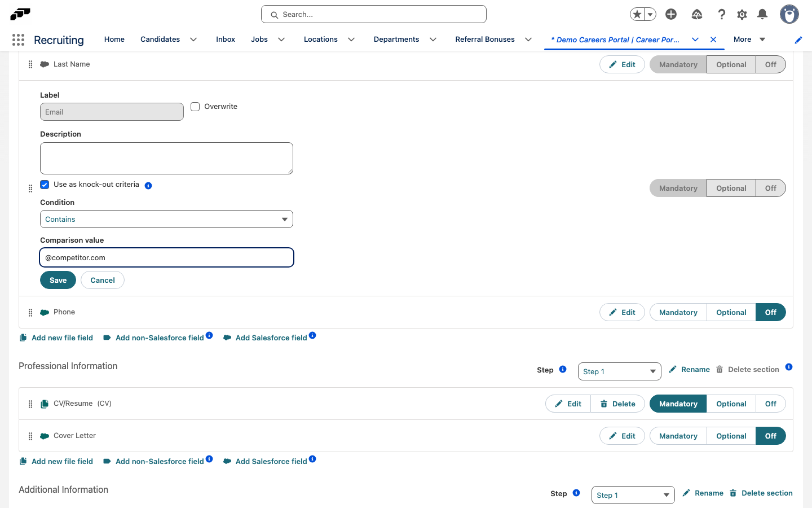Image resolution: width=812 pixels, height=508 pixels.
Task: Set Phone field to Mandatory
Action: click(678, 312)
